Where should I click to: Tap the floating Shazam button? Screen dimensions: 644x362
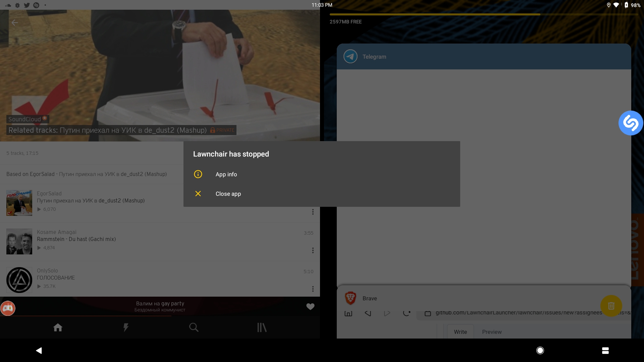[x=631, y=123]
